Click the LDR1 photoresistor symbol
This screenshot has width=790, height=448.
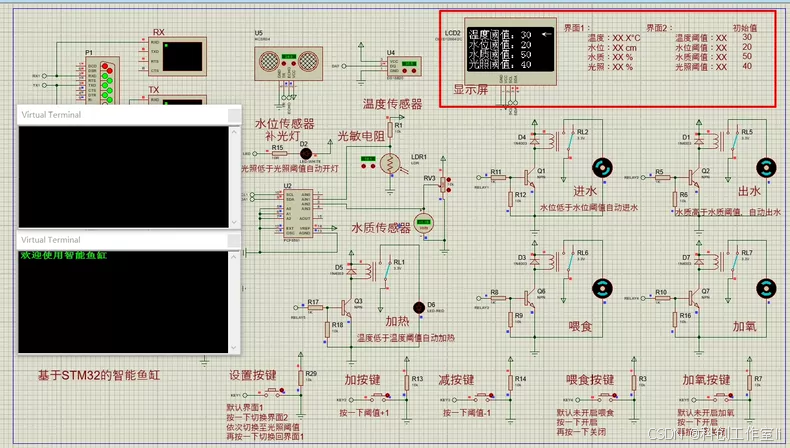coord(390,164)
